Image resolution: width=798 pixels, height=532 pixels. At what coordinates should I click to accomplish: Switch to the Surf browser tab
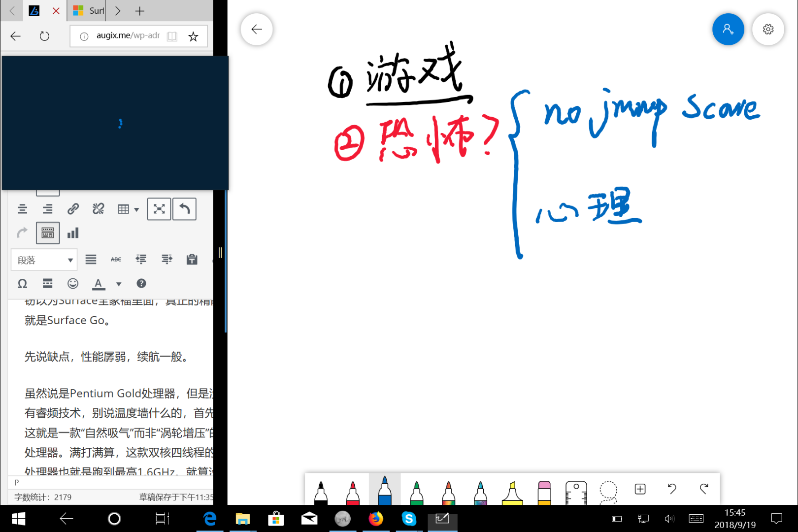[x=89, y=11]
